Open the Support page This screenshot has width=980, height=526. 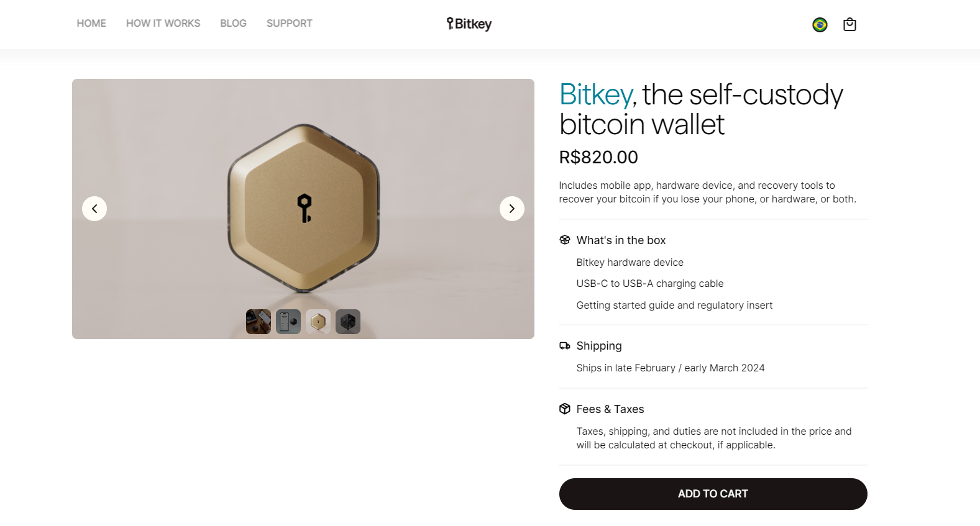(x=289, y=24)
